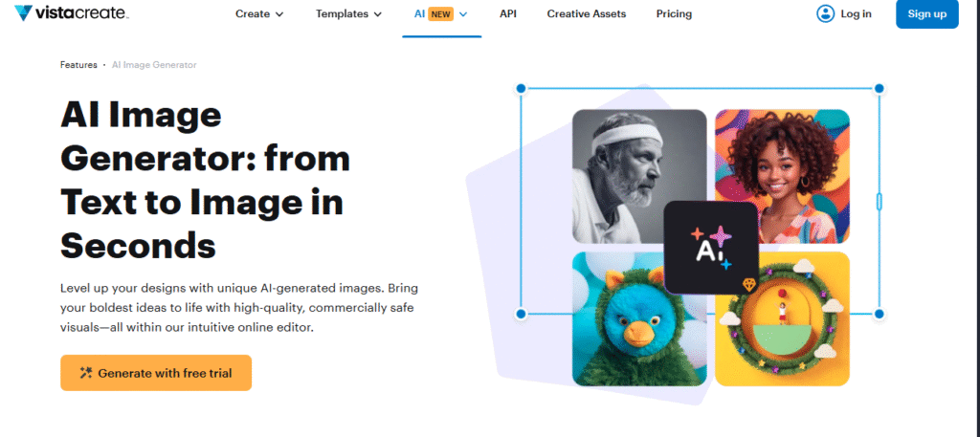This screenshot has height=437, width=980.
Task: Click the AI sparkle tile in collage
Action: [x=711, y=248]
